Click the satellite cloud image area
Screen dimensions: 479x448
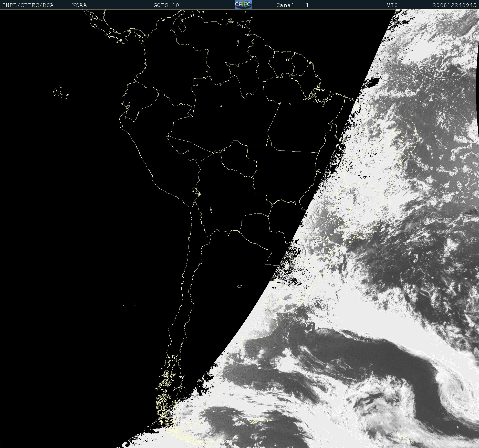click(239, 229)
